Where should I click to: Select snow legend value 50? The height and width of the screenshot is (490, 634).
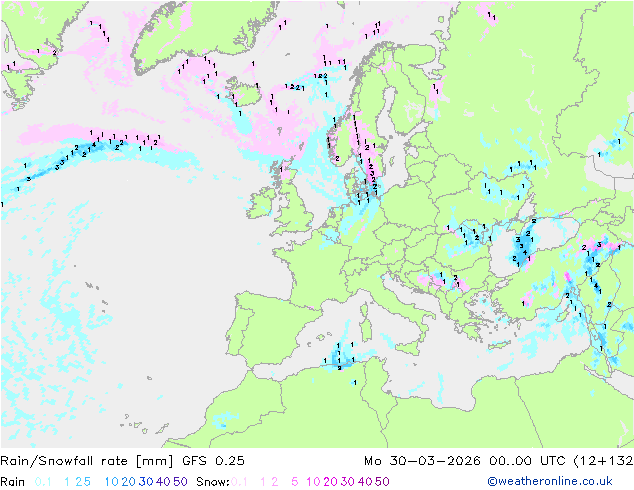pyautogui.click(x=382, y=482)
